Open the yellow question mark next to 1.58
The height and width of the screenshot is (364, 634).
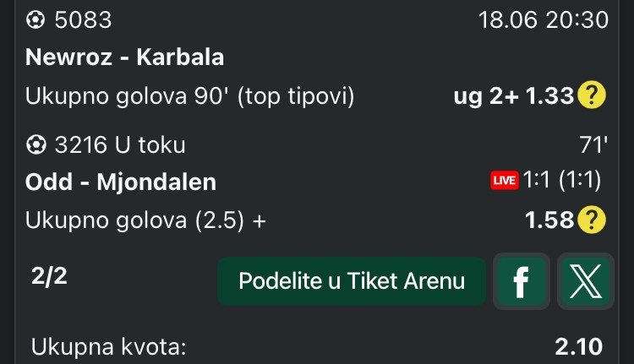592,220
